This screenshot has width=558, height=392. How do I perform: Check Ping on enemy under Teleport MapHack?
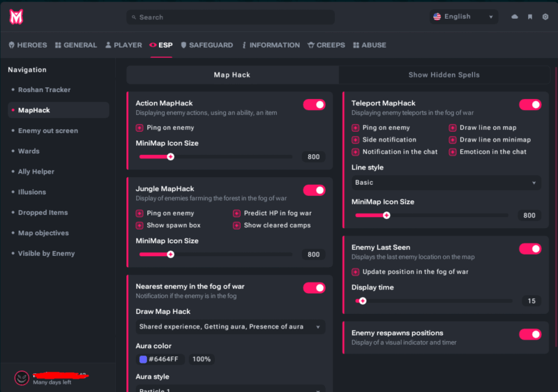[x=356, y=128]
